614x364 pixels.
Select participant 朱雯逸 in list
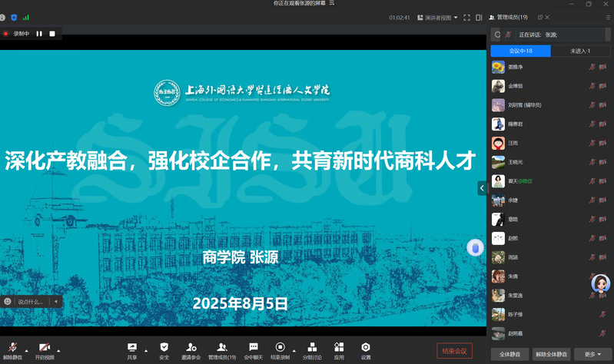pyautogui.click(x=551, y=296)
